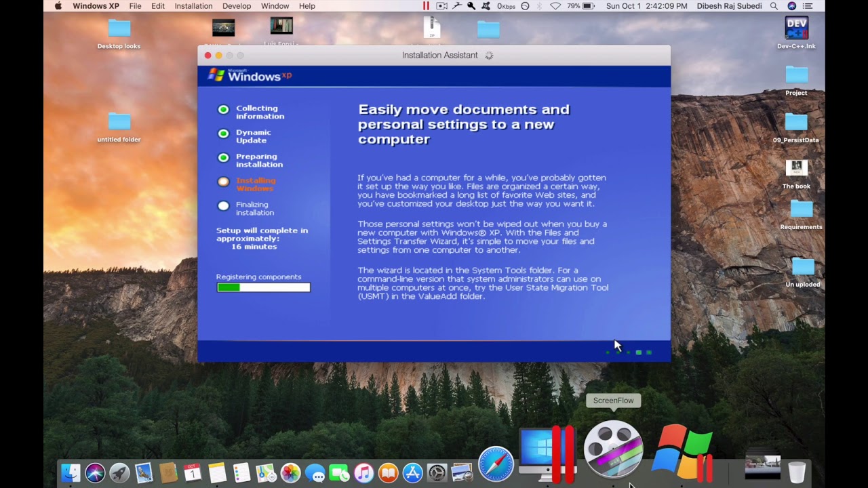Open FaceTime icon in the Dock
Image resolution: width=868 pixels, height=488 pixels.
tap(339, 472)
